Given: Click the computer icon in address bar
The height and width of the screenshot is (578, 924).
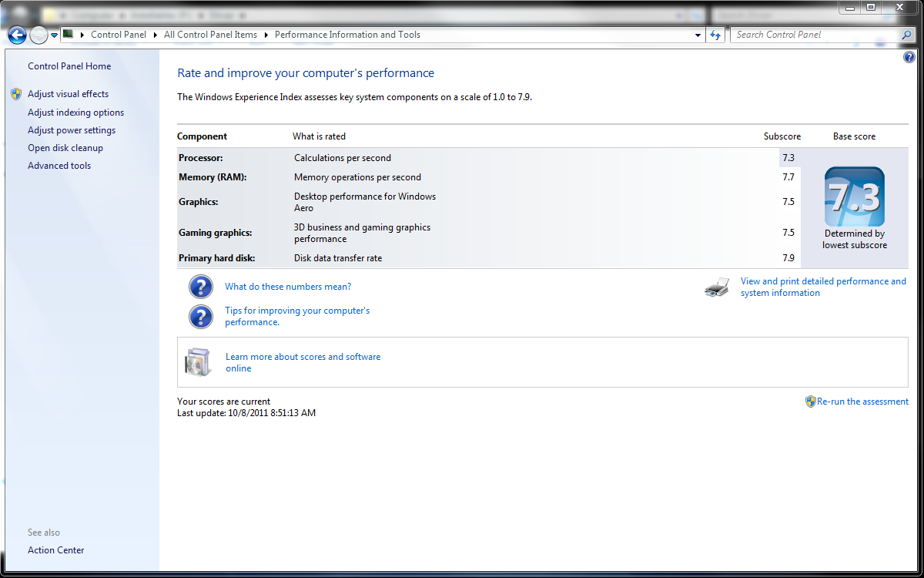Looking at the screenshot, I should pos(68,34).
